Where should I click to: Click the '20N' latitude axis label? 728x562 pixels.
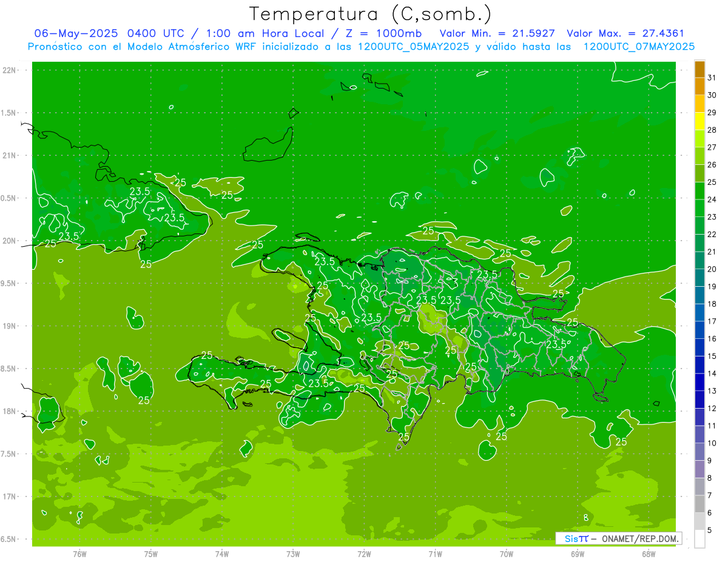click(10, 241)
